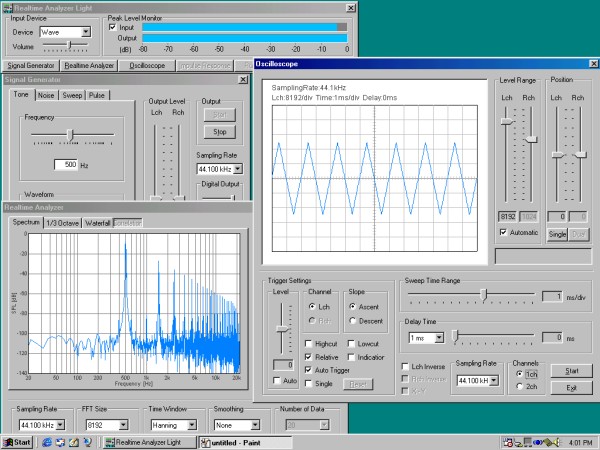Screen dimensions: 600x450
Task: Open the FFT Size dropdown
Action: 123,425
